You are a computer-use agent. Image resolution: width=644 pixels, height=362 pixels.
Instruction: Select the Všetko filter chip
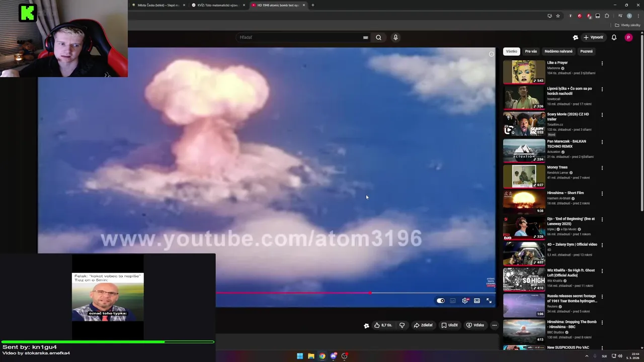click(512, 51)
